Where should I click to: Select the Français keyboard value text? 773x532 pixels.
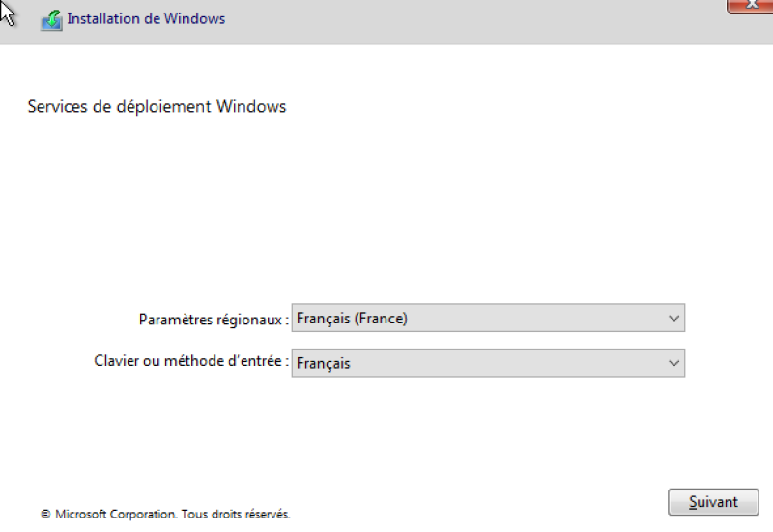tap(324, 364)
